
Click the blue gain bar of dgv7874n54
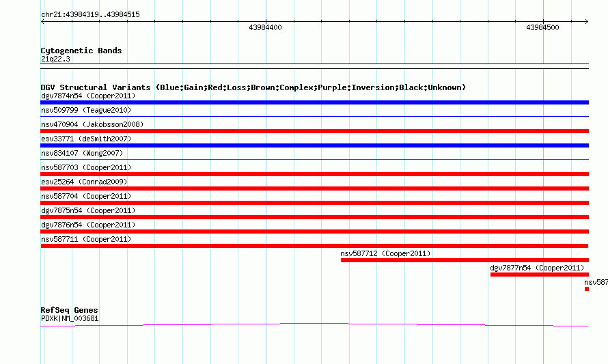(x=314, y=102)
